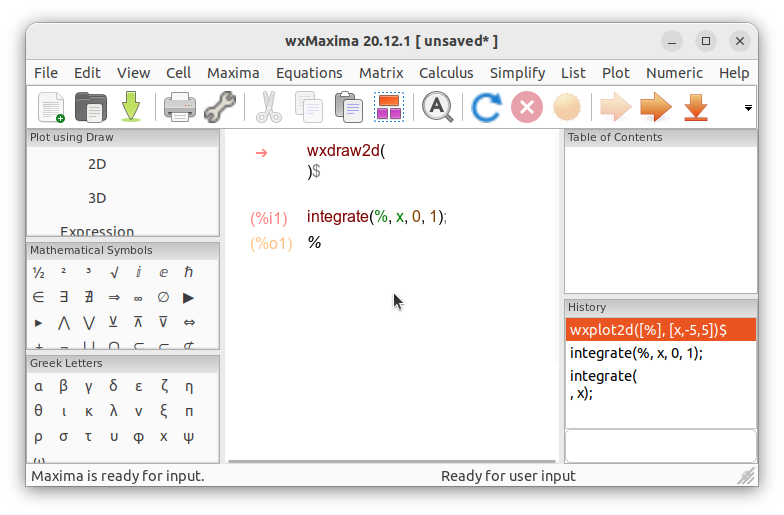
Task: Click the 3D plot button
Action: click(x=97, y=198)
